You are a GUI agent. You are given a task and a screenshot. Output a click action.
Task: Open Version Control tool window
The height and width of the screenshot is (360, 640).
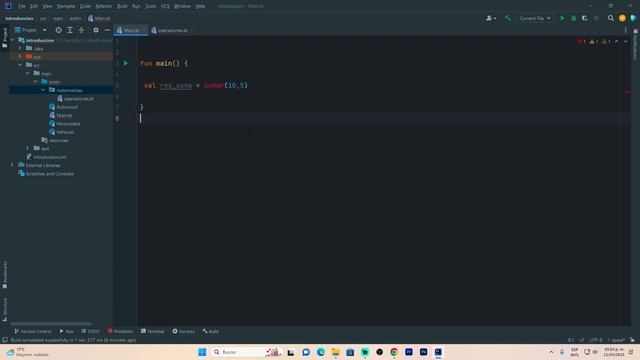[x=33, y=331]
